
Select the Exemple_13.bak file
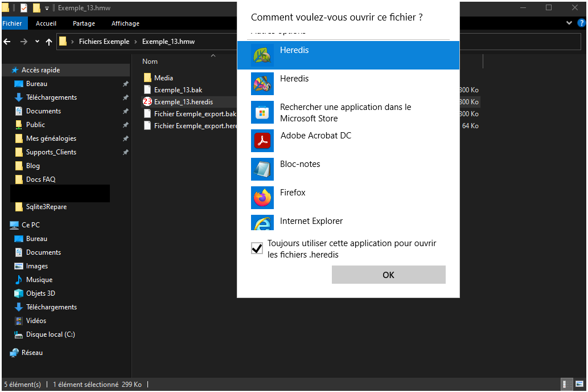click(178, 90)
